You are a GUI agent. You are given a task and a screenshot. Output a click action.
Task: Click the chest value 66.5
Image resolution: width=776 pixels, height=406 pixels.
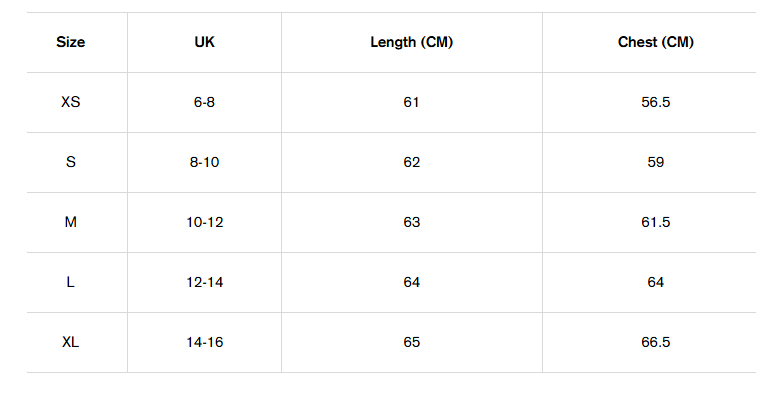tap(655, 342)
